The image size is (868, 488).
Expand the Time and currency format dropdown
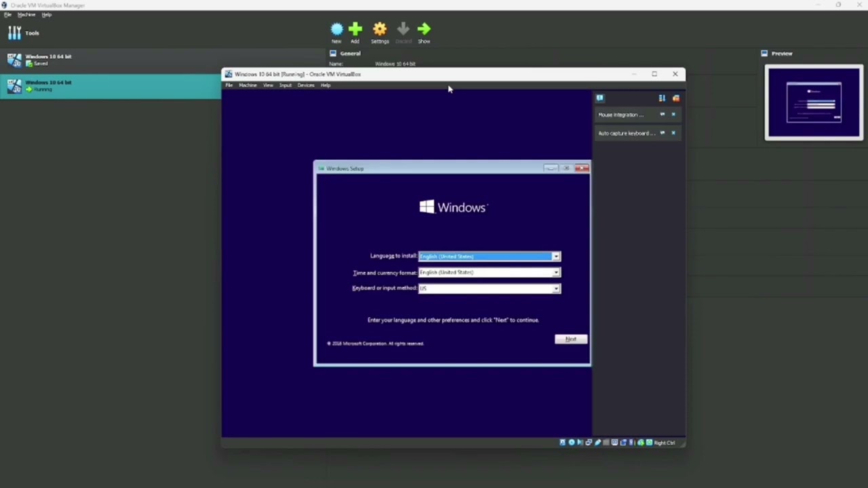[556, 272]
